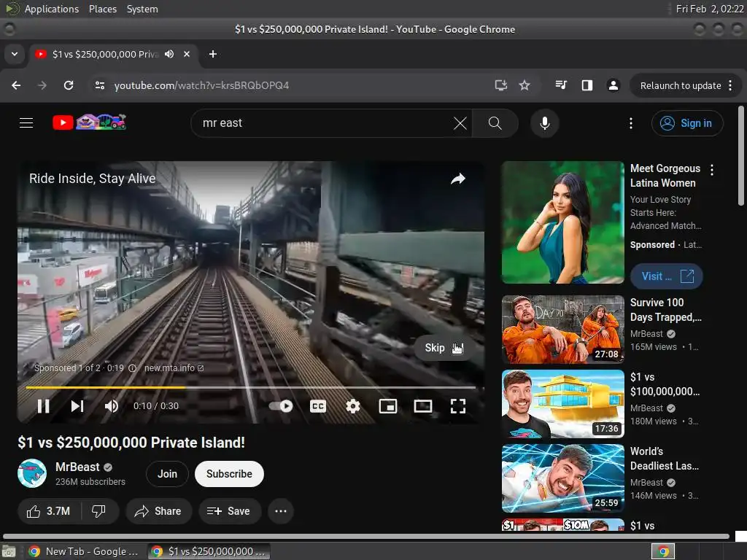Open the MrBeast channel name link
The image size is (747, 560).
point(77,467)
